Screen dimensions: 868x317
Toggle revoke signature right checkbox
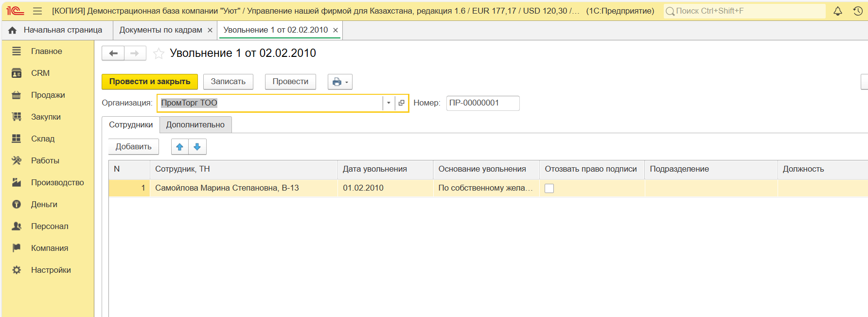pyautogui.click(x=549, y=189)
